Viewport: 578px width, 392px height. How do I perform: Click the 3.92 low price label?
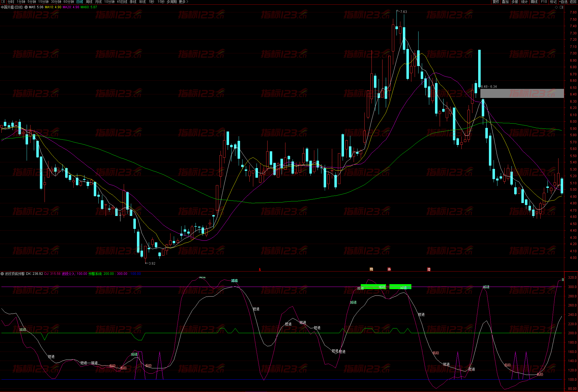152,264
